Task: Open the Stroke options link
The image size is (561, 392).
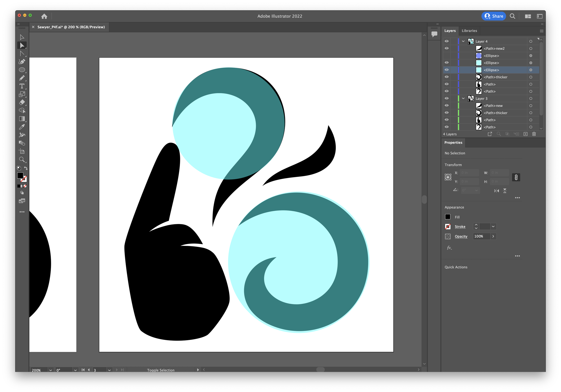Action: click(x=460, y=227)
